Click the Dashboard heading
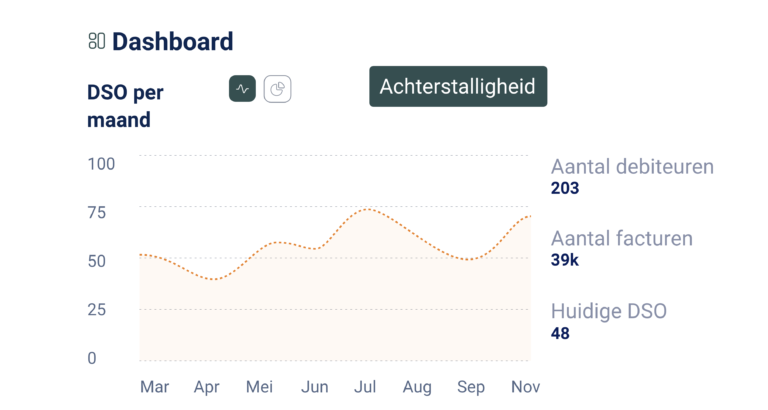 pos(172,42)
